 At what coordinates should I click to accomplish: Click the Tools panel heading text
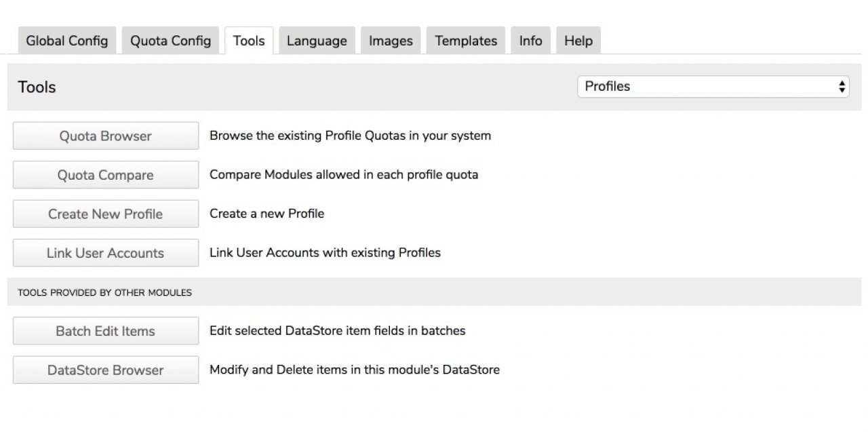37,87
